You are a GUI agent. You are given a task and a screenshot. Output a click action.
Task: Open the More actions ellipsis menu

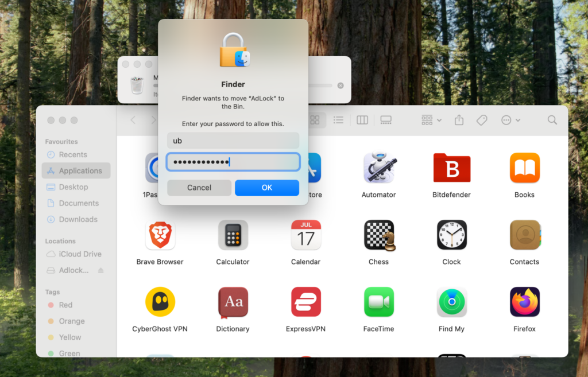point(510,120)
